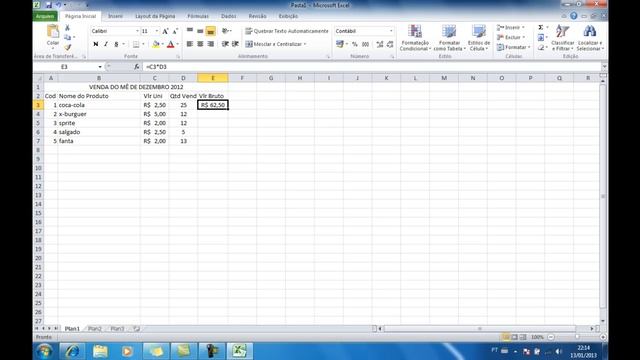Toggle top vertical alignment
This screenshot has width=640, height=360.
point(190,31)
